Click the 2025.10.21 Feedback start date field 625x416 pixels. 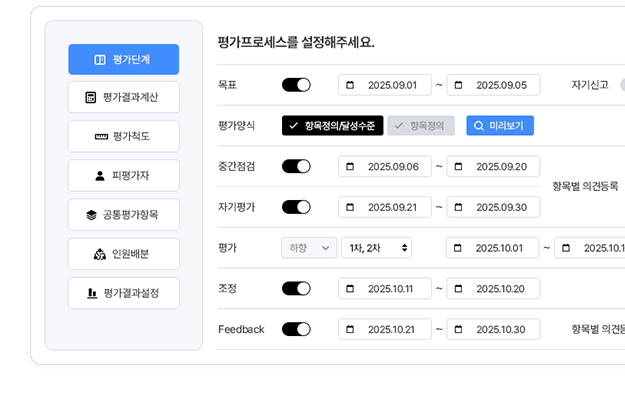[385, 330]
